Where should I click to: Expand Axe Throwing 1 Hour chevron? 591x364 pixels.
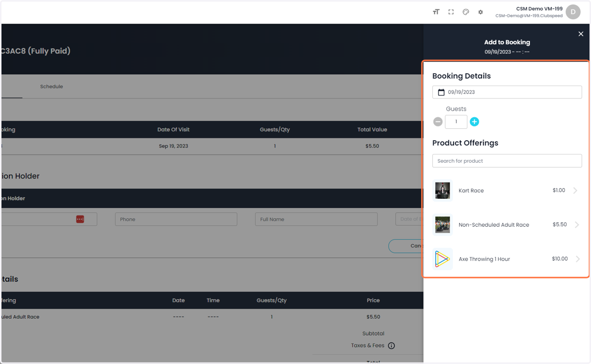pyautogui.click(x=578, y=259)
